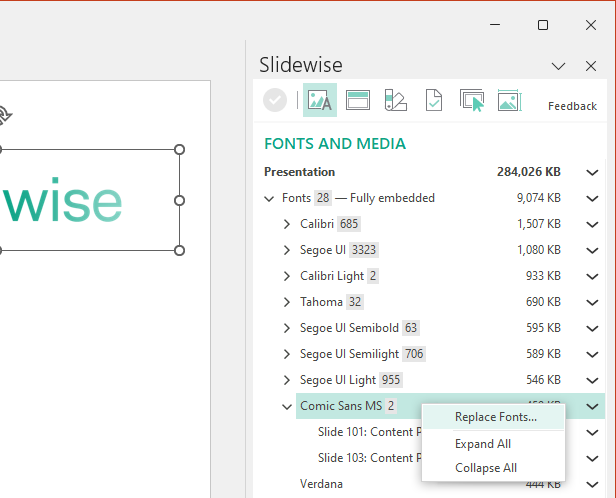Minimize the PowerPoint window

(495, 25)
